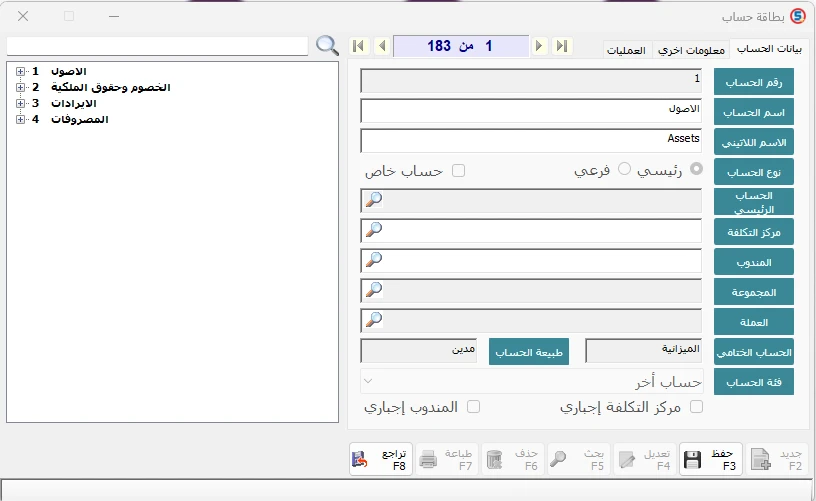Click the طبيعة الحساب button
Image resolution: width=816 pixels, height=501 pixels.
(x=529, y=352)
